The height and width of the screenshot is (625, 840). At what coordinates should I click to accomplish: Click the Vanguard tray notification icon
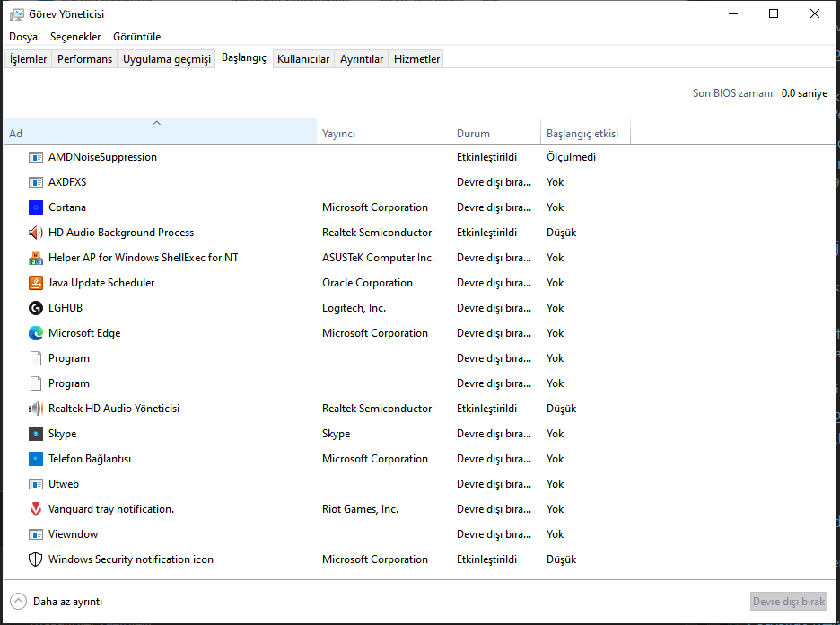[35, 509]
